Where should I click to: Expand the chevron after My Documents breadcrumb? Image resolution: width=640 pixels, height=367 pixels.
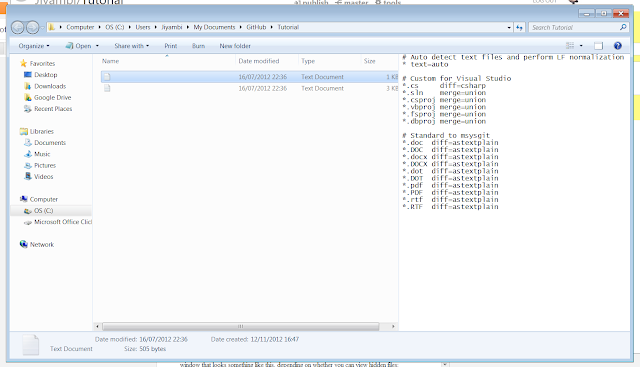(241, 27)
